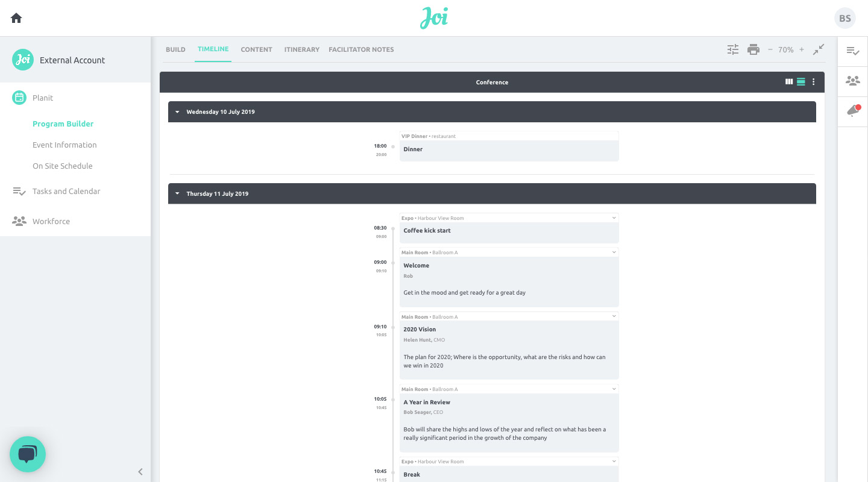Print the timeline
Screen dimensions: 868x482
coord(753,49)
